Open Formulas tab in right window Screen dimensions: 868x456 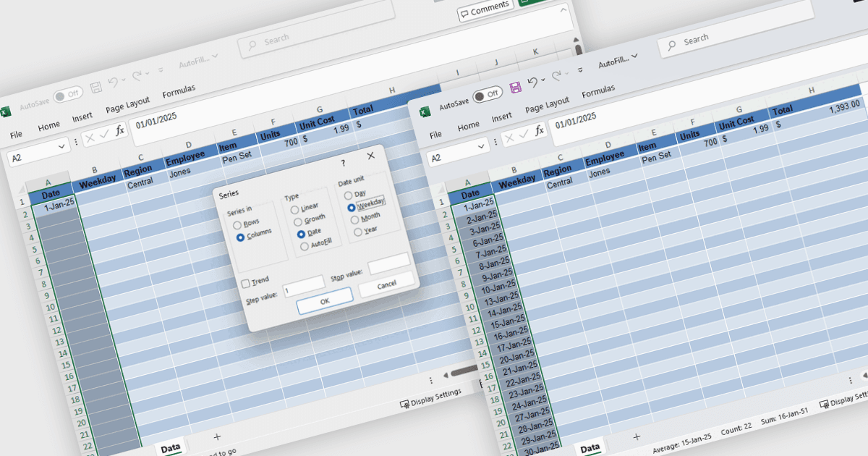click(598, 91)
